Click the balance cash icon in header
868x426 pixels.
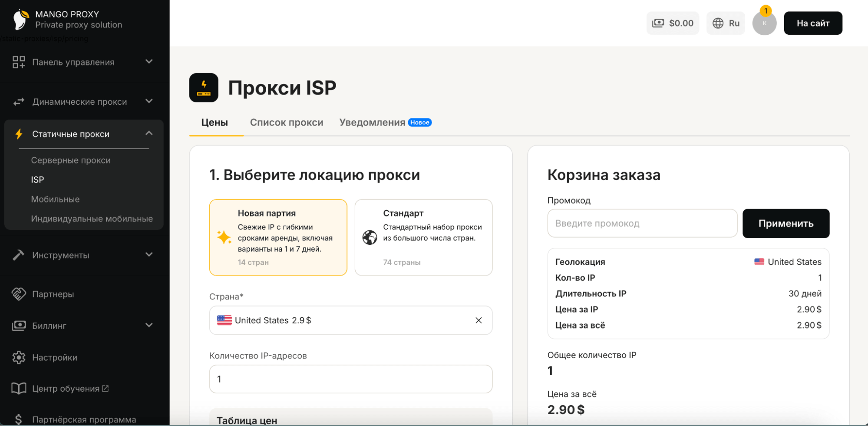click(x=658, y=23)
